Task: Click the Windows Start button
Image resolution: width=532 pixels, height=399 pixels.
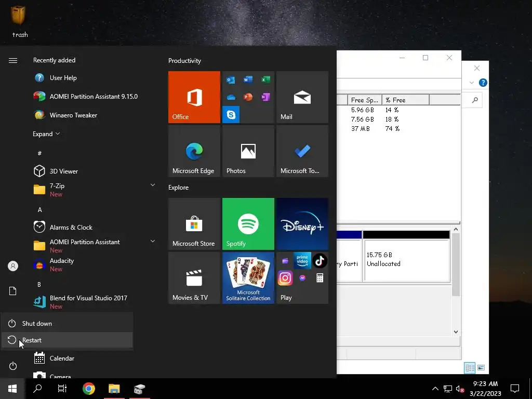Action: tap(12, 389)
